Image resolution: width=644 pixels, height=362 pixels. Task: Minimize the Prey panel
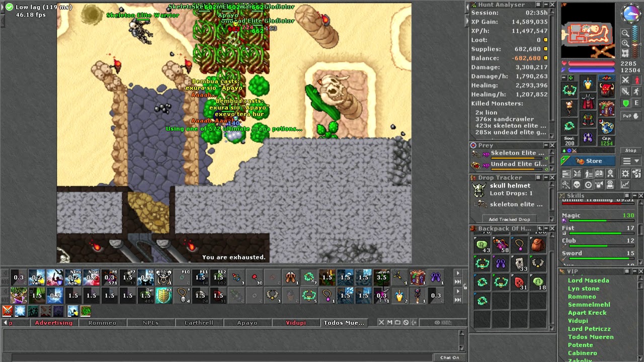[x=545, y=145]
